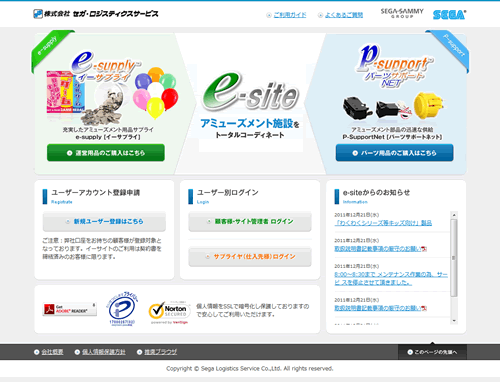Click このページの先頭へ back-to-top button
This screenshot has height=382, width=500.
432,352
